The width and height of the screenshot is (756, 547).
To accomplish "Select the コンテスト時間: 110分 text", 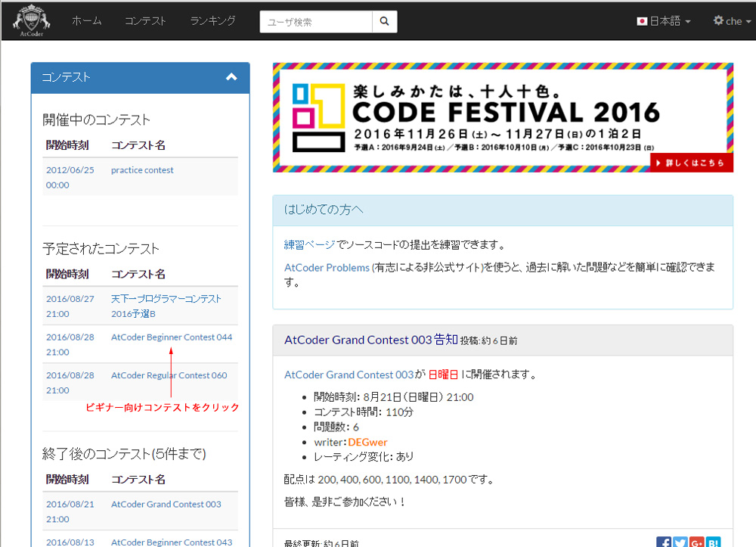I will coord(364,412).
